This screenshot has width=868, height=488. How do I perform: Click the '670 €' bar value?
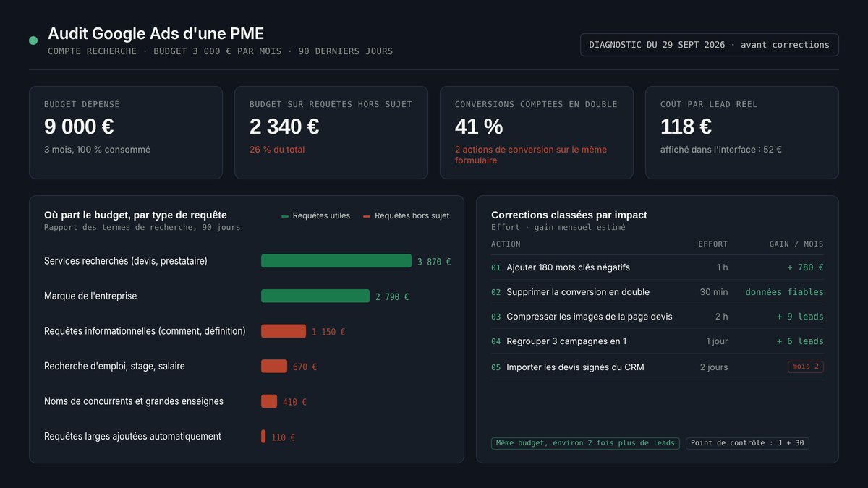pos(305,367)
